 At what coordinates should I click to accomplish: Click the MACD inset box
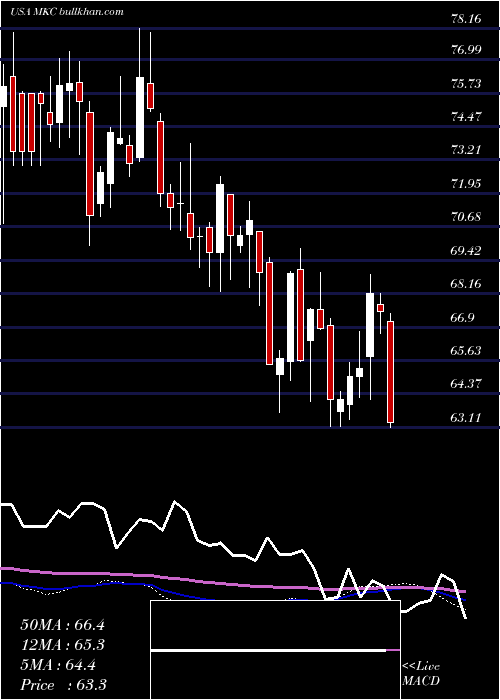click(x=275, y=650)
